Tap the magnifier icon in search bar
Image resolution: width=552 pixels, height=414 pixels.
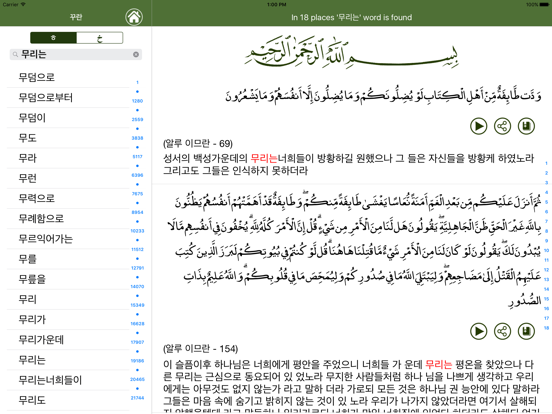click(x=15, y=54)
